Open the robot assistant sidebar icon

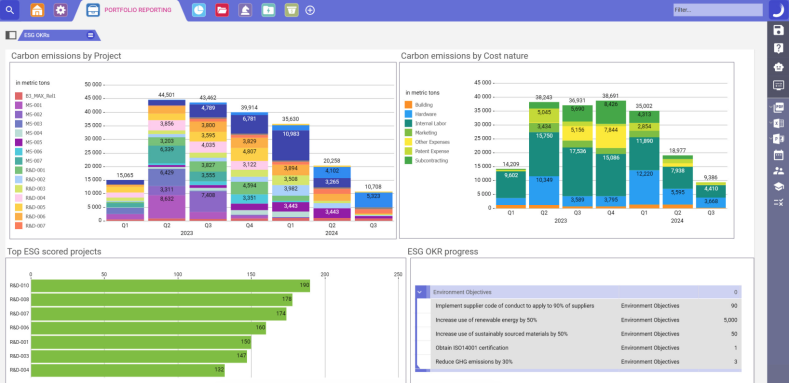[778, 66]
